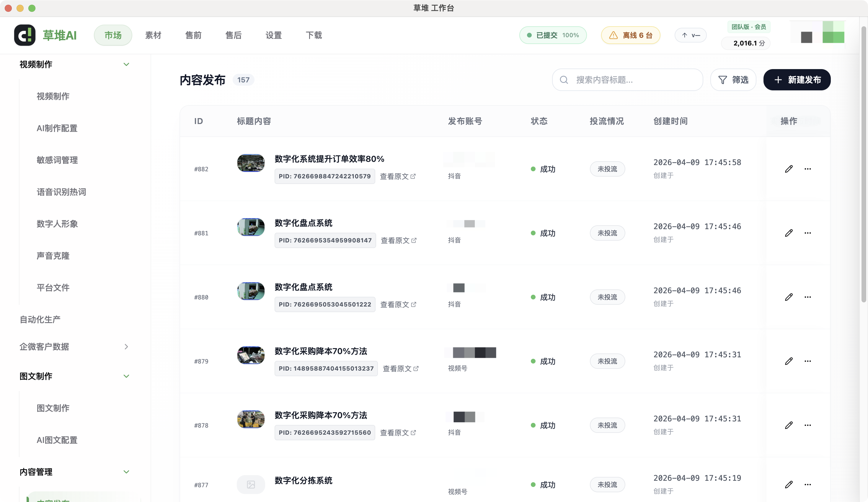Edit row #878 with the pencil icon
The width and height of the screenshot is (868, 502).
point(789,425)
